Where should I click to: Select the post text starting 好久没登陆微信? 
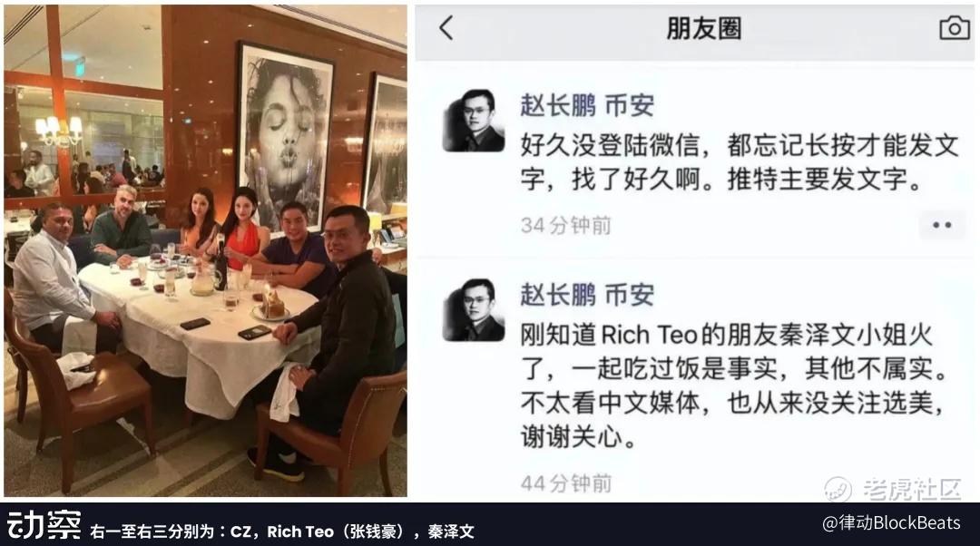(740, 162)
